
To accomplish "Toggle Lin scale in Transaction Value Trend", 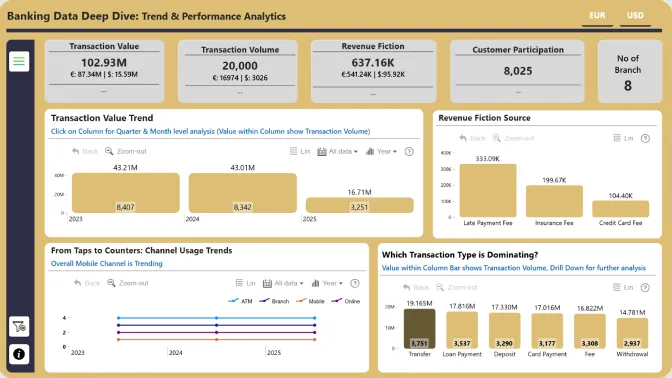I will click(x=300, y=151).
